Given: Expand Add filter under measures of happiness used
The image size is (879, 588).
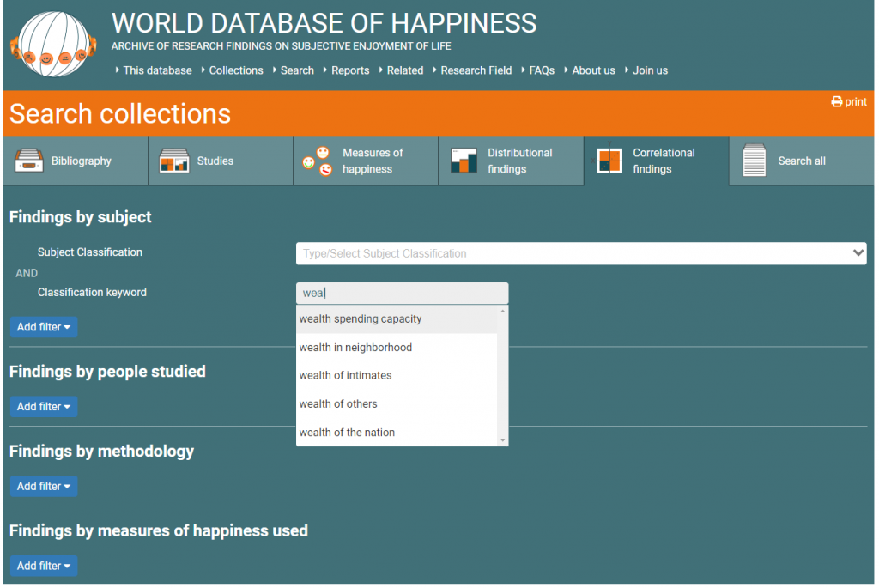Looking at the screenshot, I should [44, 567].
